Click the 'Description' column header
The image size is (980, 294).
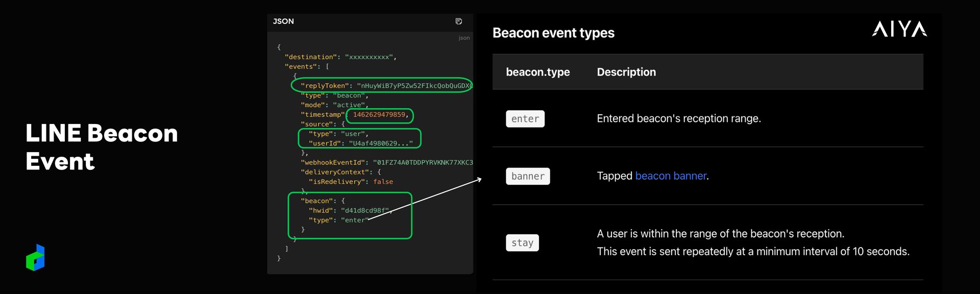point(626,72)
